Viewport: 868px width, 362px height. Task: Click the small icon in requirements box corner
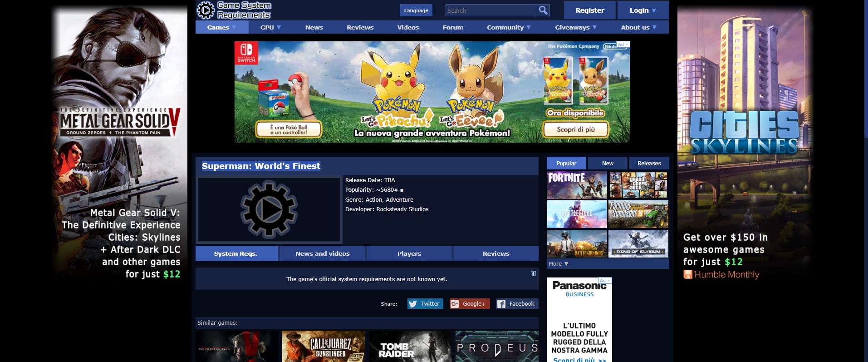[x=533, y=273]
